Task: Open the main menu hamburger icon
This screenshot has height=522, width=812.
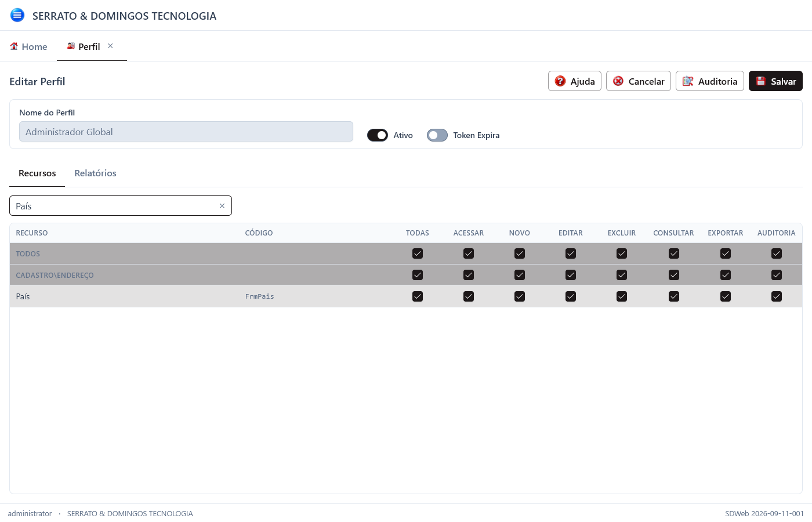Action: point(17,15)
